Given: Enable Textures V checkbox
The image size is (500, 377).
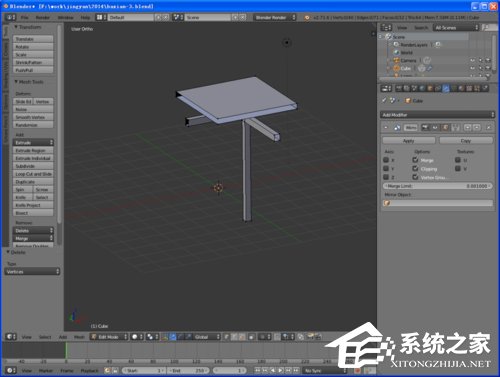Looking at the screenshot, I should [x=458, y=168].
